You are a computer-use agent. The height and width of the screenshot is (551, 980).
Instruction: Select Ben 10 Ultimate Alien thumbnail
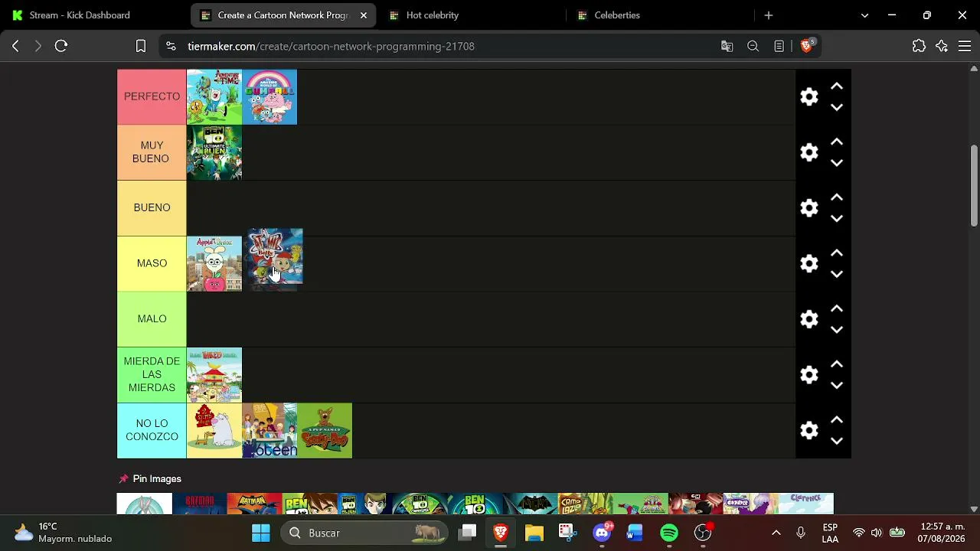[214, 152]
